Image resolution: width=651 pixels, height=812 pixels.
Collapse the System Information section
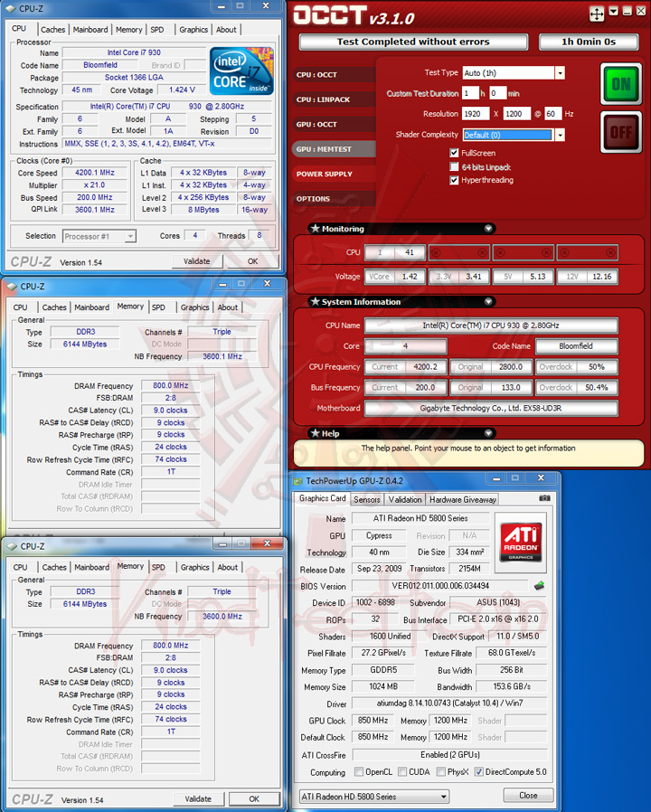pos(488,301)
